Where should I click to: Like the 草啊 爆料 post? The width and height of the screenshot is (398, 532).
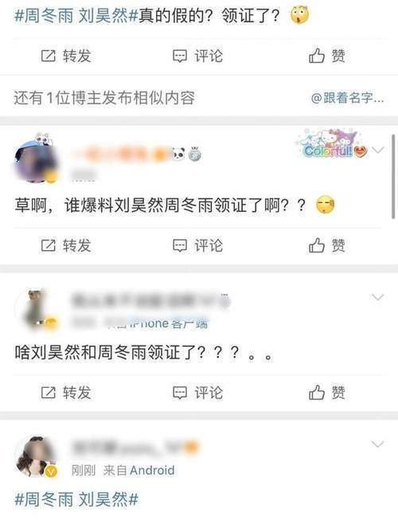click(327, 245)
